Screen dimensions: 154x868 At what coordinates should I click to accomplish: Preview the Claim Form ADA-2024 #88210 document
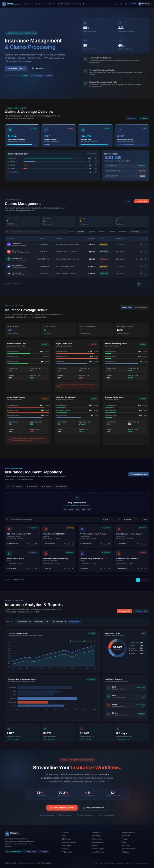click(64, 543)
